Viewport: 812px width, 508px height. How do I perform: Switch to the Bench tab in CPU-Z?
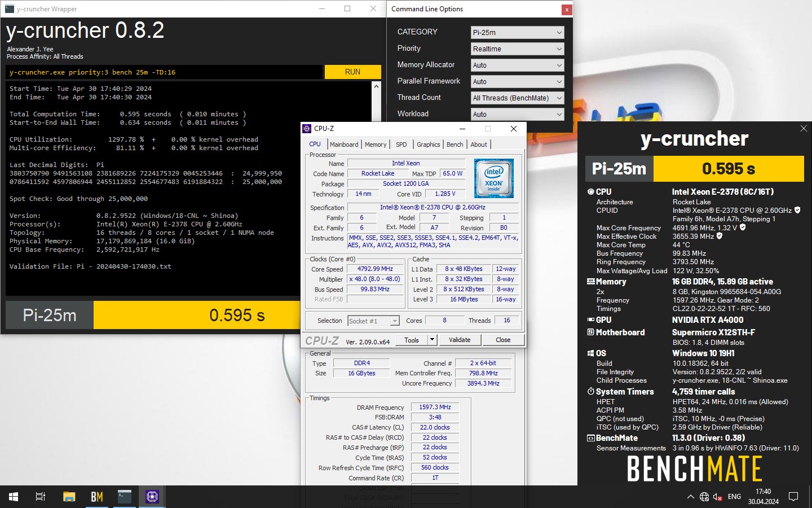454,144
